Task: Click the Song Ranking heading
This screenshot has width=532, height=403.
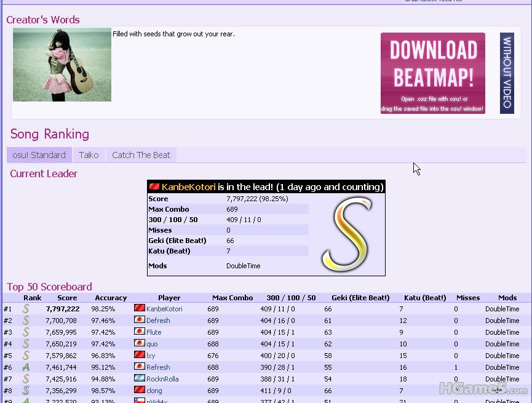Action: pyautogui.click(x=50, y=134)
